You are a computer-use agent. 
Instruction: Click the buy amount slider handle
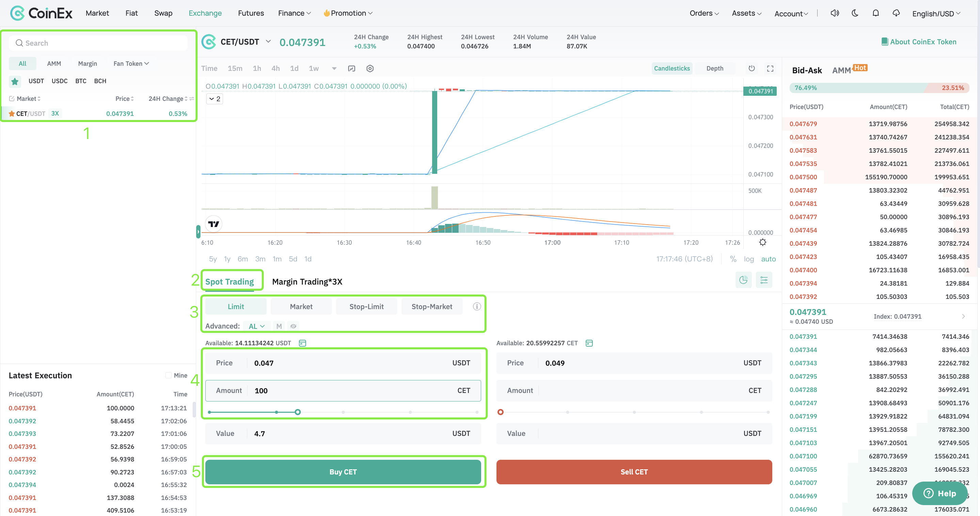[298, 412]
